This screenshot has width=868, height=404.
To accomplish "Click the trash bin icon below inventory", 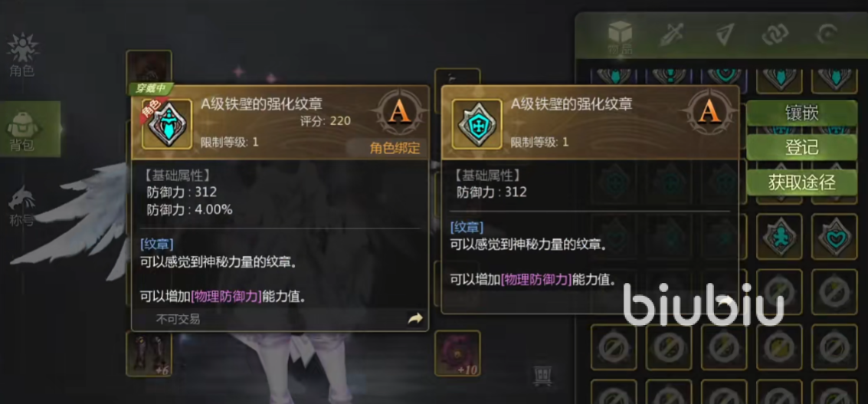I will click(x=542, y=375).
